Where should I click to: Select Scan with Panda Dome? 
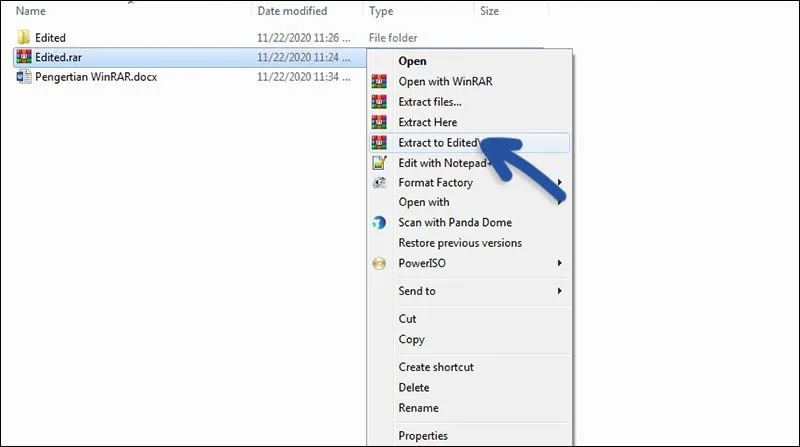tap(469, 222)
